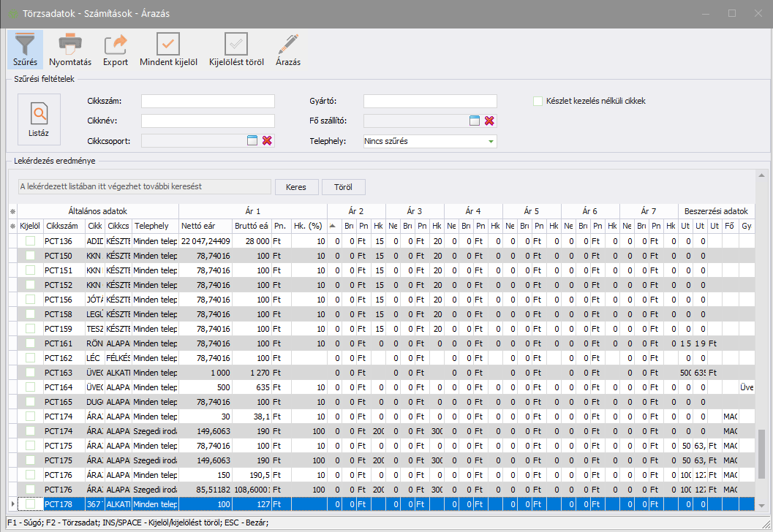Open the Cikkcsoport selector window icon
The height and width of the screenshot is (532, 773).
pyautogui.click(x=252, y=140)
